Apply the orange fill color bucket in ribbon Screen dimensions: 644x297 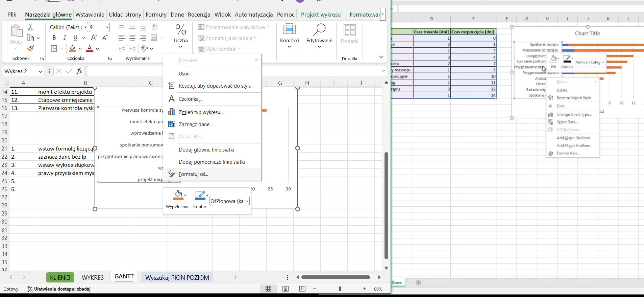click(72, 49)
